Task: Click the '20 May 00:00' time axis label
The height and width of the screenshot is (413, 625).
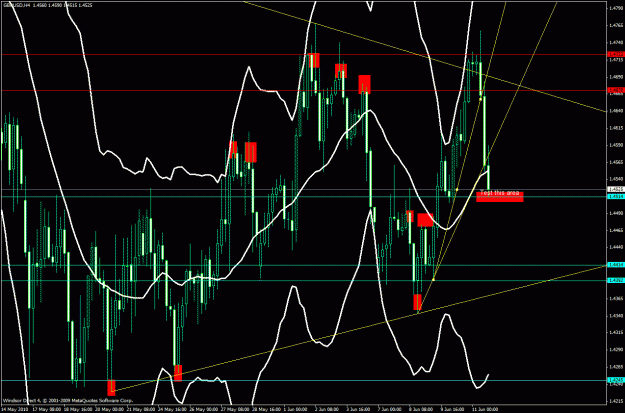Action: coord(110,409)
